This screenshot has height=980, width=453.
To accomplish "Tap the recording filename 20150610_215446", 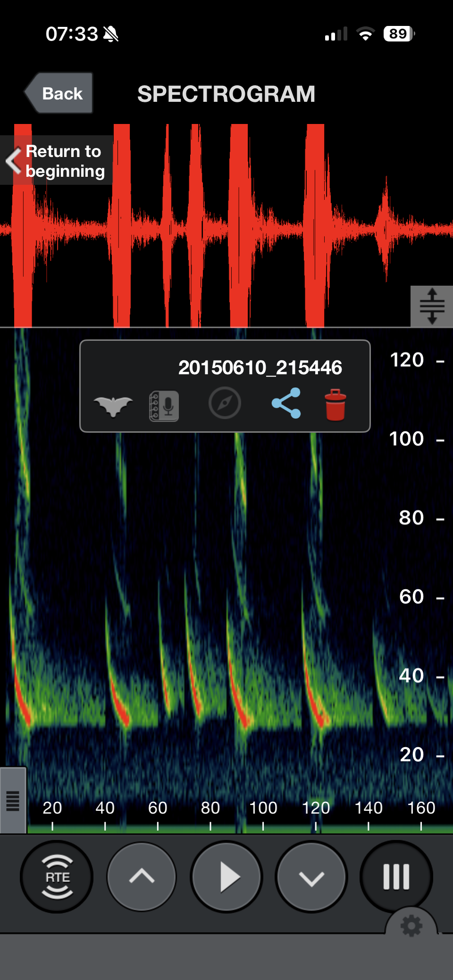I will (260, 368).
